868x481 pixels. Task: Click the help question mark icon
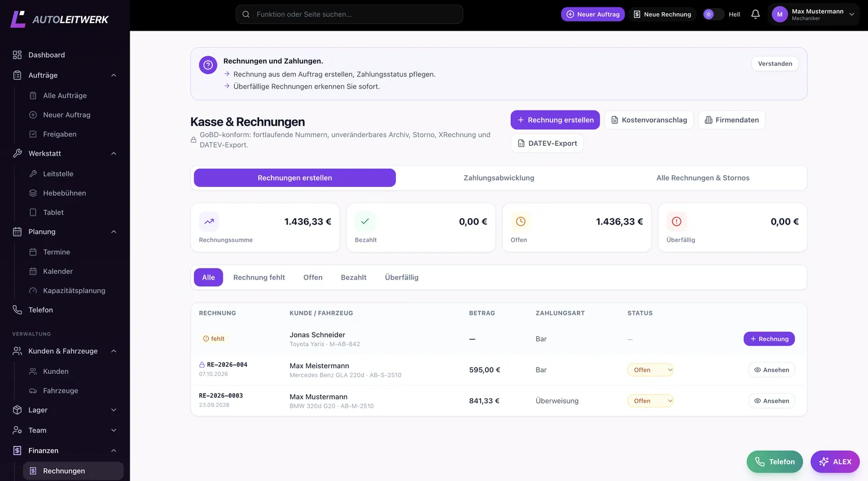[208, 65]
